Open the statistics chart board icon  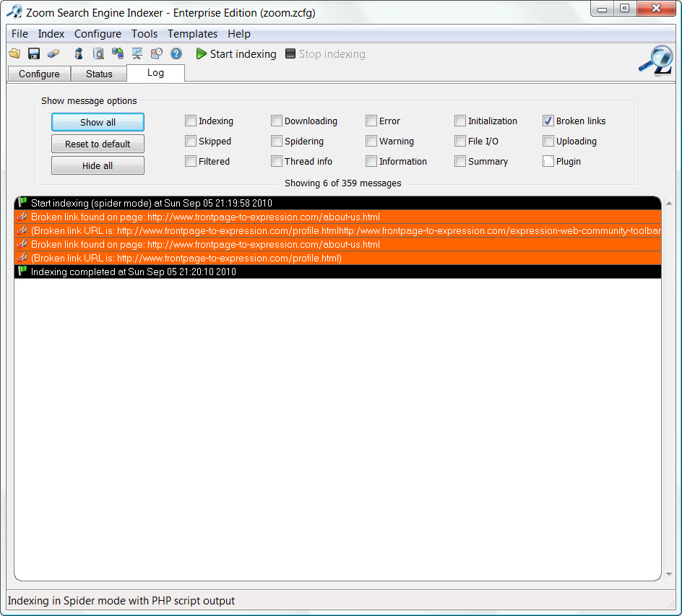(x=137, y=53)
